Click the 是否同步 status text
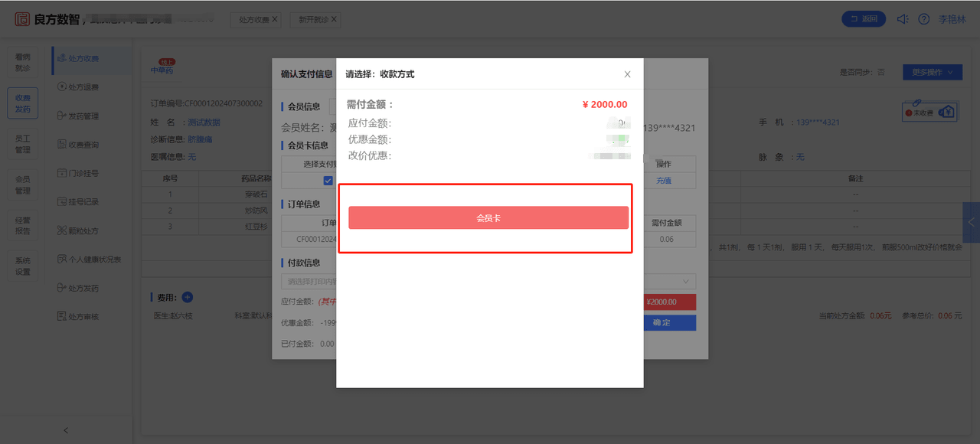980x444 pixels. (x=862, y=72)
